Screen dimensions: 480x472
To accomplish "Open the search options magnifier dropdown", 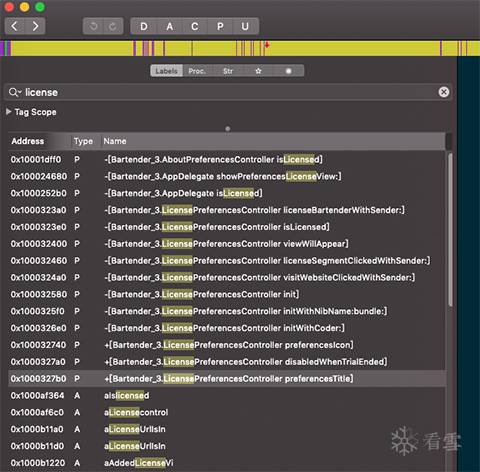I will 15,92.
